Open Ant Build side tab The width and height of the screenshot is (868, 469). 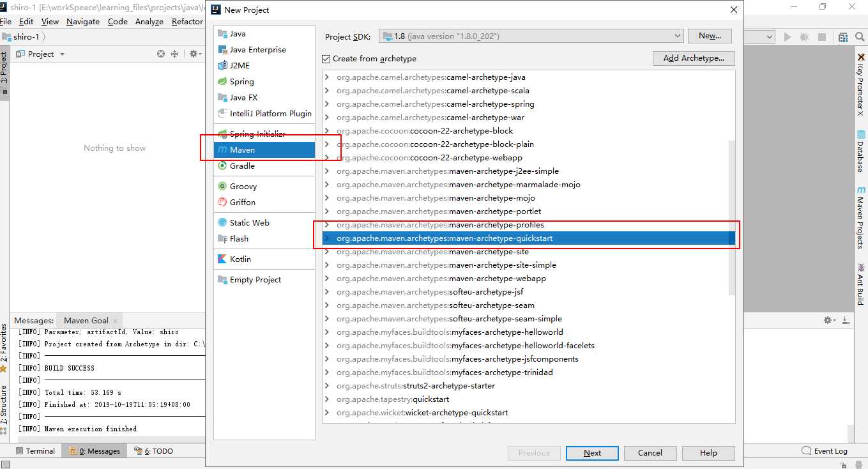[861, 284]
